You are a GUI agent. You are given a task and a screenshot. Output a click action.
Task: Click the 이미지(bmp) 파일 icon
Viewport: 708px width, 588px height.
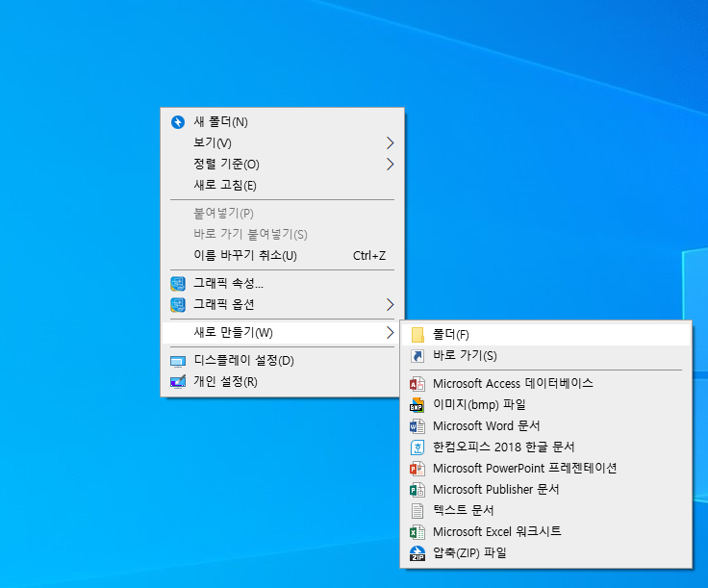click(x=417, y=405)
